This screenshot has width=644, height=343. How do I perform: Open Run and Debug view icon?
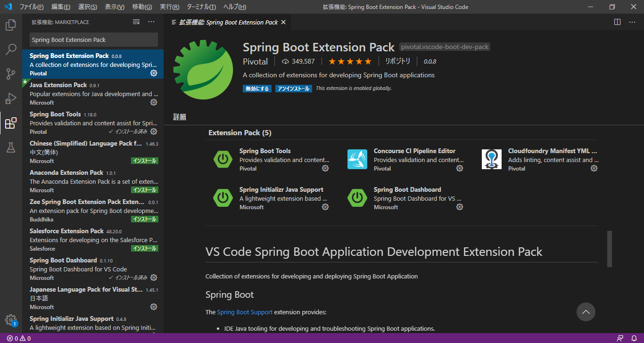click(x=11, y=98)
